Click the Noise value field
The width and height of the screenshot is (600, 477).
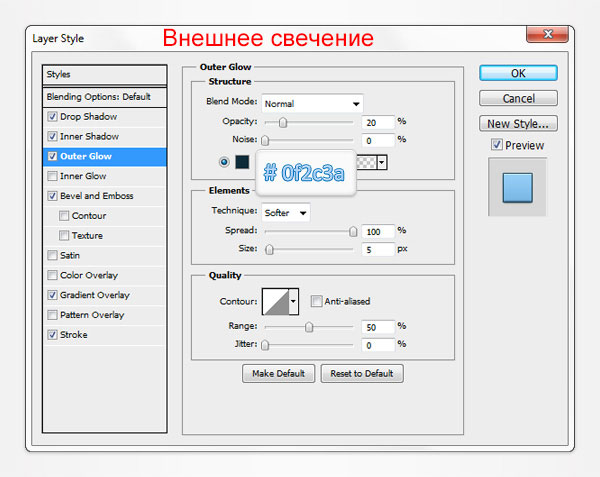pos(378,140)
